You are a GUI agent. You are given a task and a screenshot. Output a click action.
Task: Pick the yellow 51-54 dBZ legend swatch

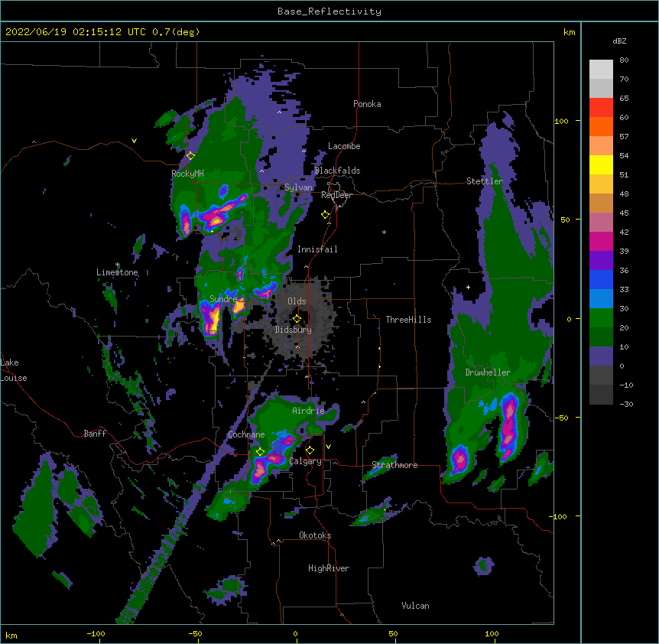coord(601,164)
